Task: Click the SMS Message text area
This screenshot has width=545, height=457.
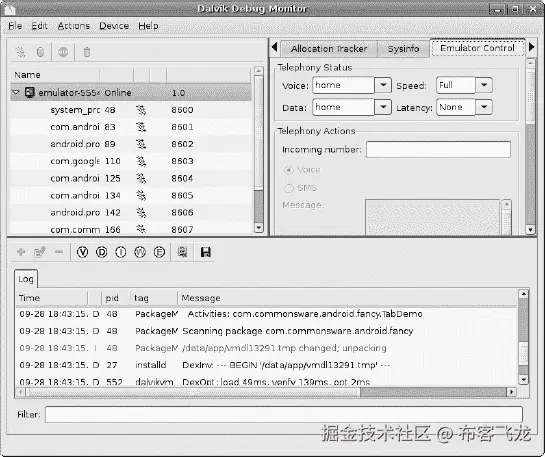Action: [432, 217]
